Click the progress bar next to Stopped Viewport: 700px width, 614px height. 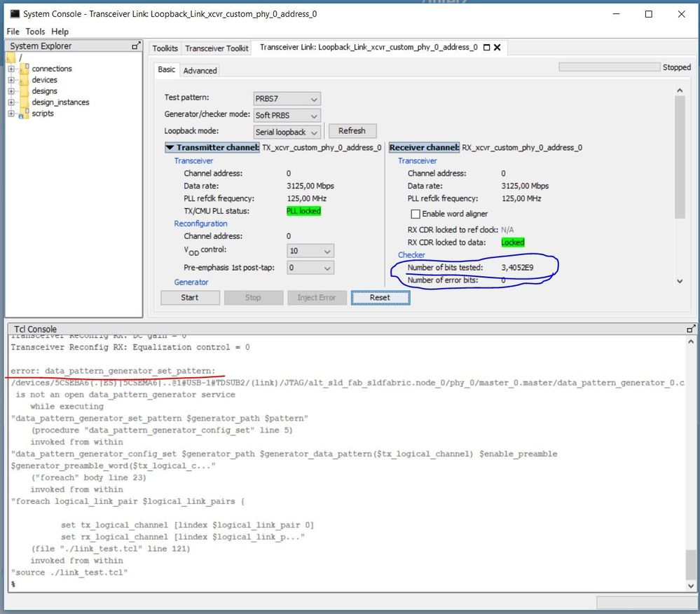(610, 67)
